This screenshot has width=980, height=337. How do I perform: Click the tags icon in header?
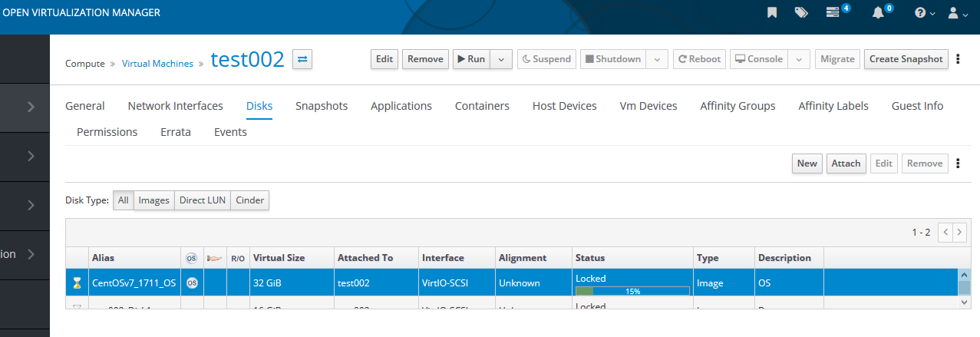pos(801,13)
